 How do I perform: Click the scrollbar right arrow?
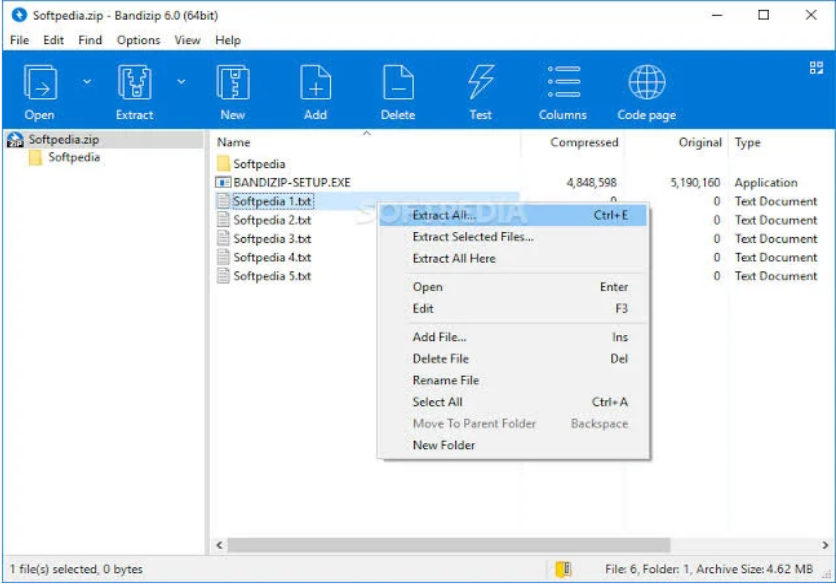825,545
